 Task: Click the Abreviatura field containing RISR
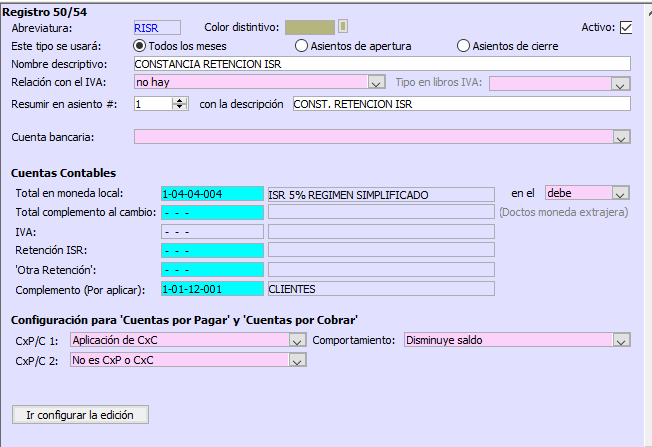point(156,27)
